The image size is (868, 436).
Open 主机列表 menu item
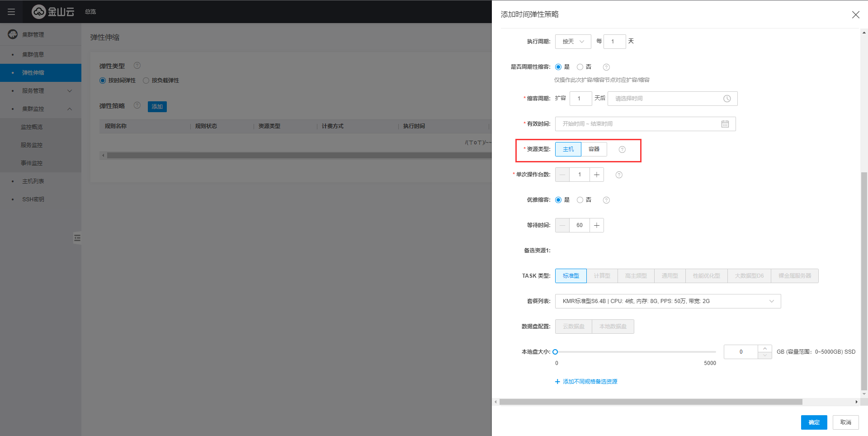41,181
